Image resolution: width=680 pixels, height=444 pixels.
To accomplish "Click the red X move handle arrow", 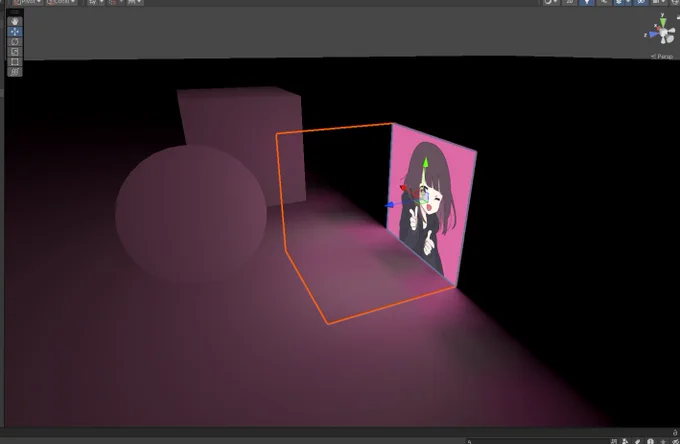I will click(x=403, y=188).
